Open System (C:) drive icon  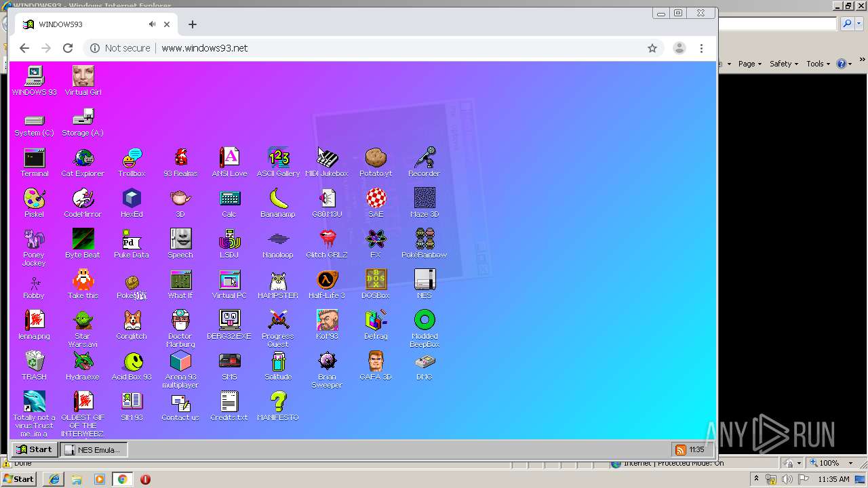34,122
